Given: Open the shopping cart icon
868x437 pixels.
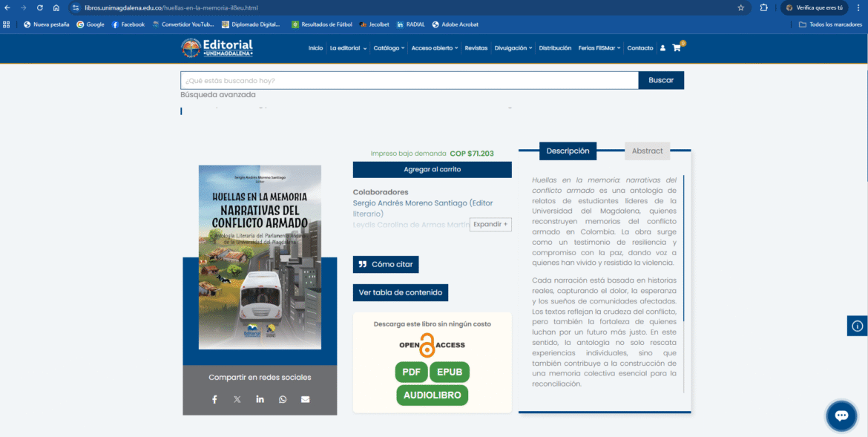Looking at the screenshot, I should pos(677,48).
